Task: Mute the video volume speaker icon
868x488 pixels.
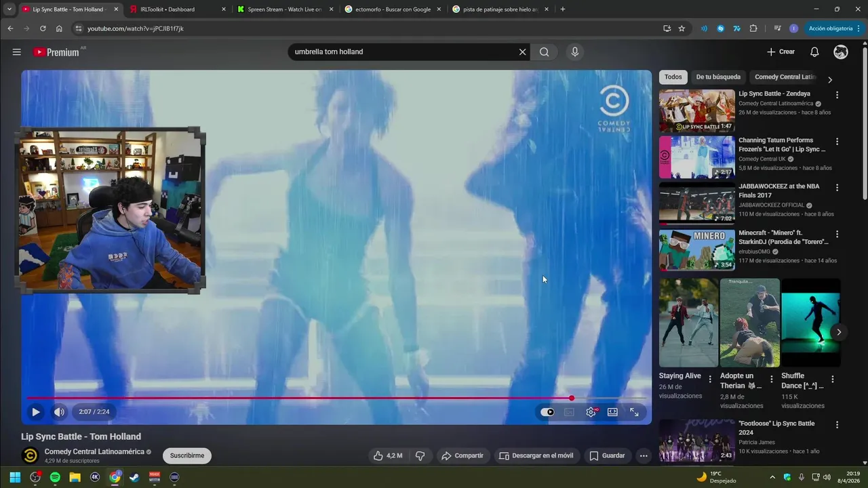Action: pos(59,411)
